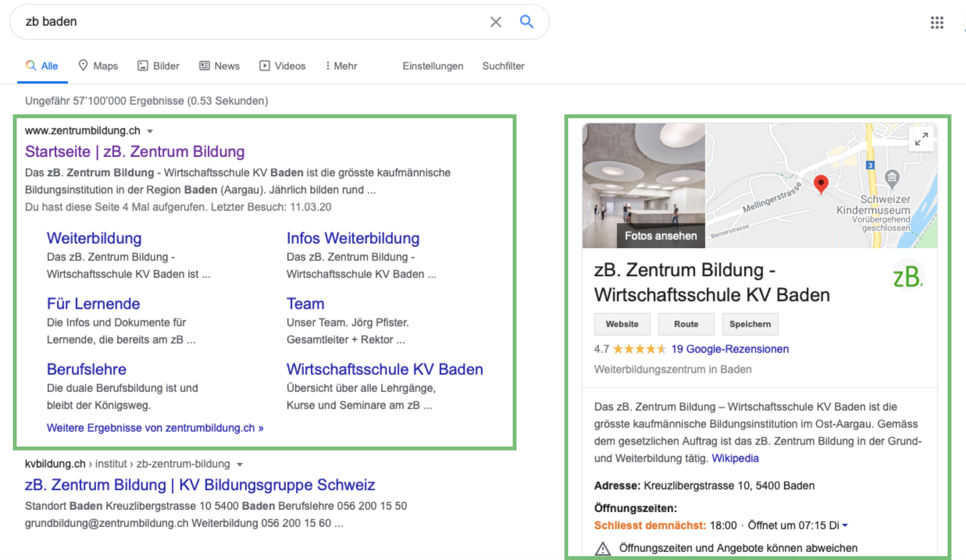Click the Schweizer Kindermuseum map marker icon
The height and width of the screenshot is (560, 966).
(x=892, y=179)
